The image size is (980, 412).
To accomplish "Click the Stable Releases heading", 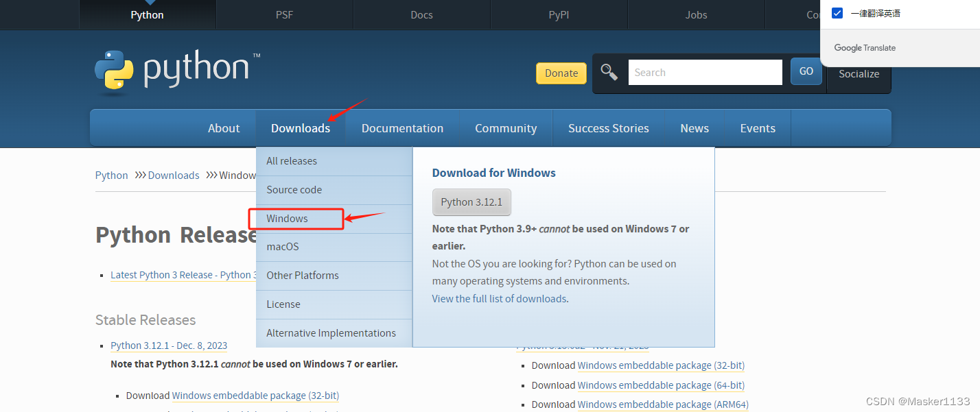I will (x=145, y=320).
